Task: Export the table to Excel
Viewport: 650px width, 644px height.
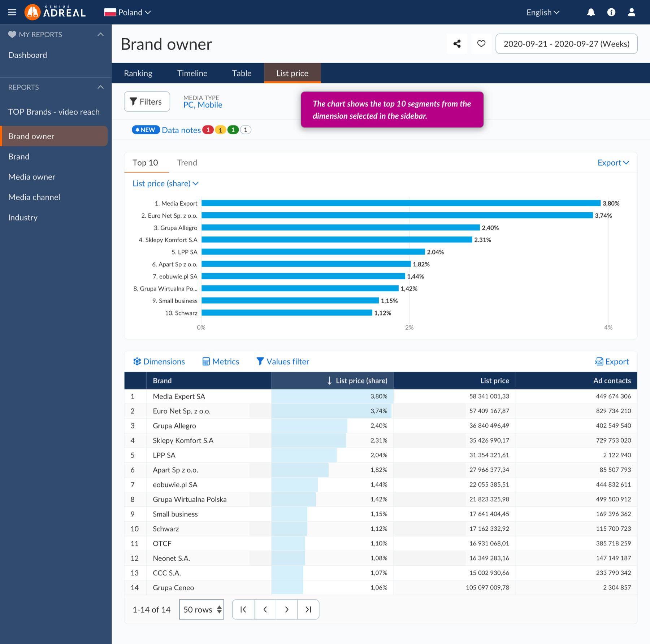Action: point(612,361)
